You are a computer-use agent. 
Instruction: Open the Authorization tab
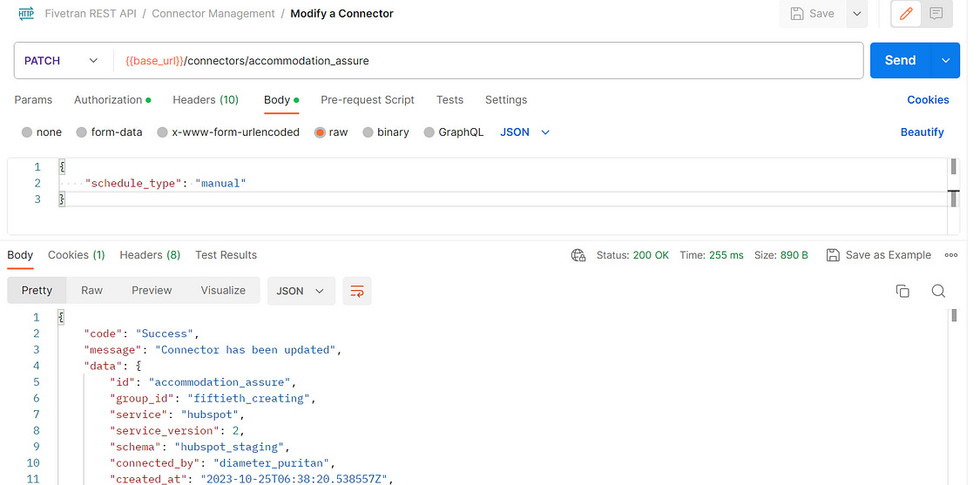(112, 100)
